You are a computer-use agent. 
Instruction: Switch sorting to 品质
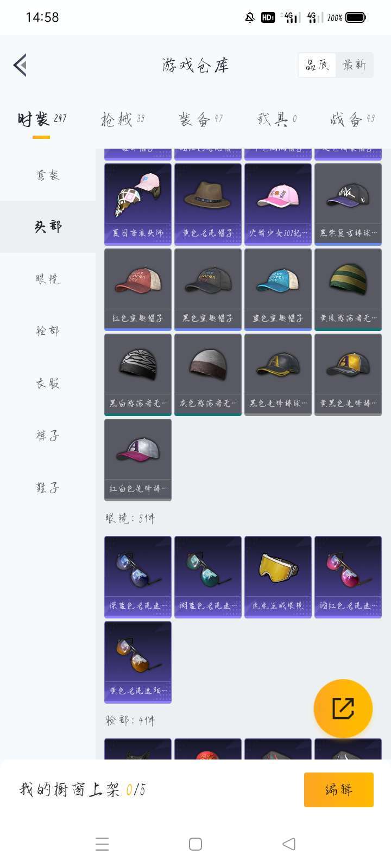click(317, 65)
